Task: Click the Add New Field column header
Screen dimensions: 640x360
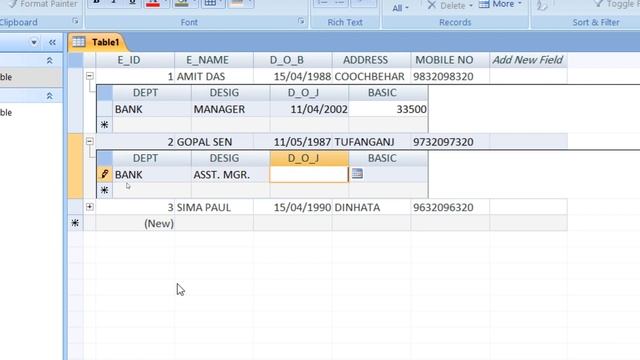Action: [x=529, y=60]
